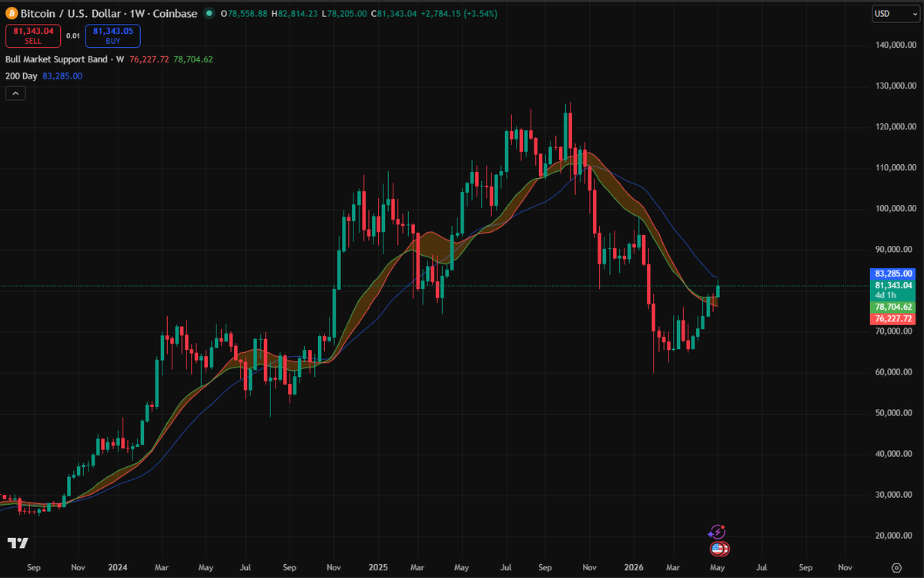
Task: Click the open value O78,558.88
Action: click(244, 14)
